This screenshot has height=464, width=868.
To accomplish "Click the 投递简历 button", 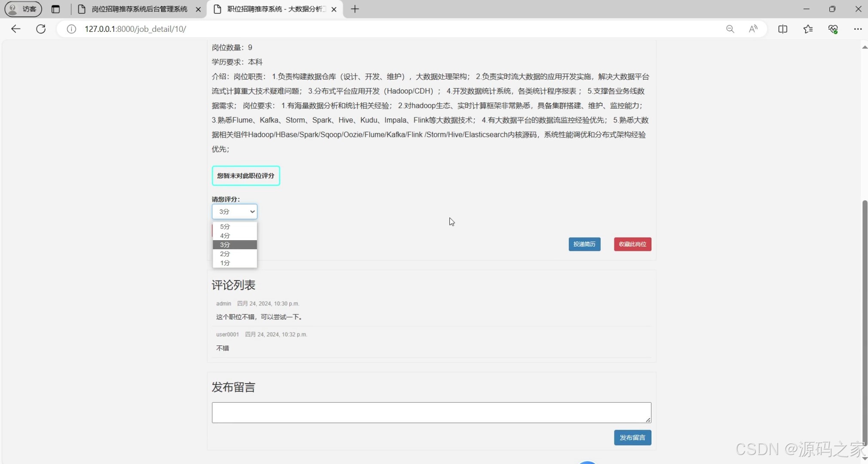I will tap(584, 244).
